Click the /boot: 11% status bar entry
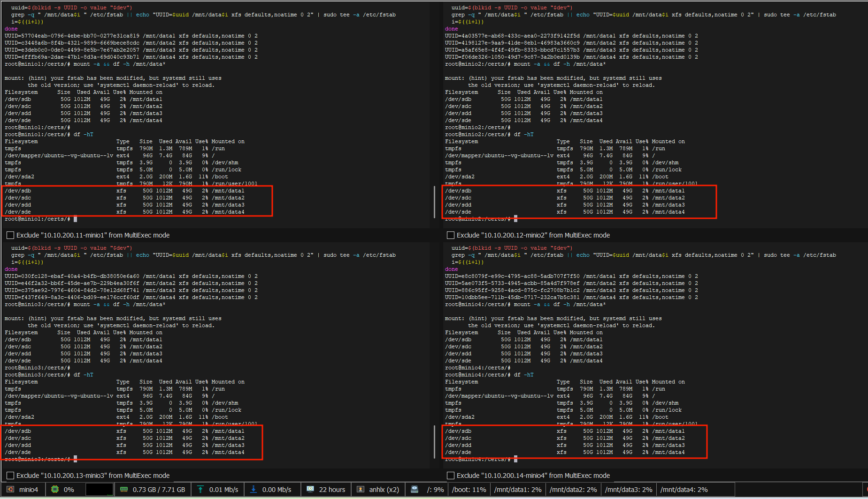Image resolution: width=868 pixels, height=499 pixels. 469,490
